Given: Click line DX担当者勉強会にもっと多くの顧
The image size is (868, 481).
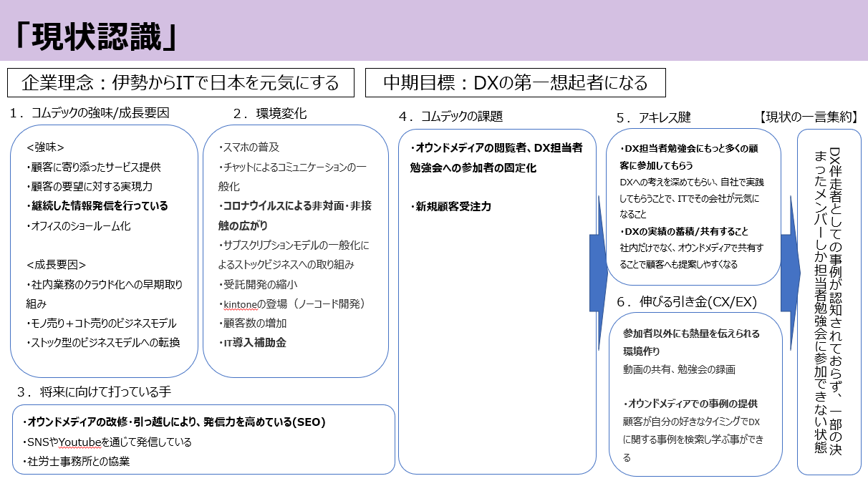Looking at the screenshot, I should point(690,148).
